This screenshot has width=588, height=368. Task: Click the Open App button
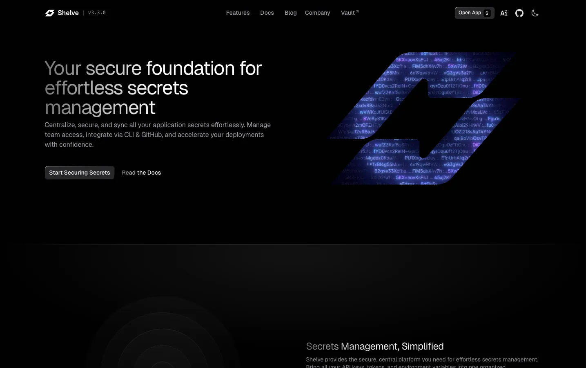pos(474,13)
